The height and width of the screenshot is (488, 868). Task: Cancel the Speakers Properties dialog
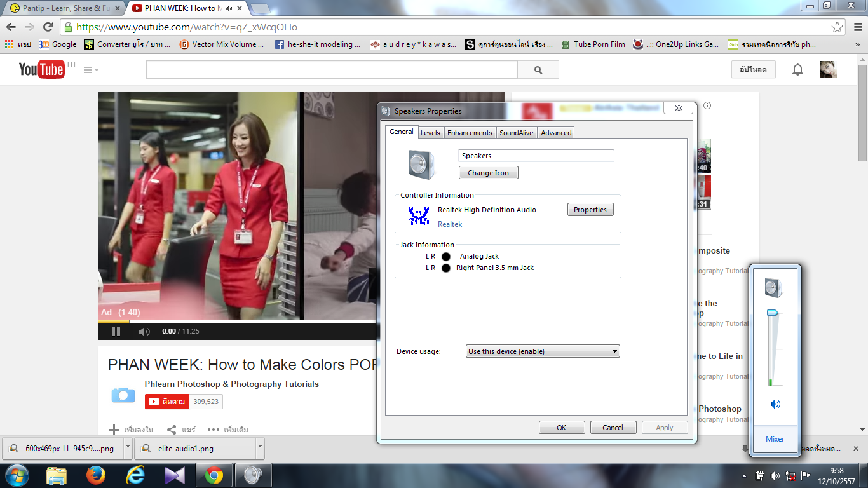613,428
